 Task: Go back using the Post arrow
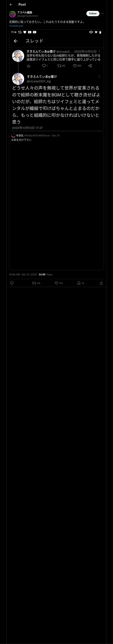[11, 5]
